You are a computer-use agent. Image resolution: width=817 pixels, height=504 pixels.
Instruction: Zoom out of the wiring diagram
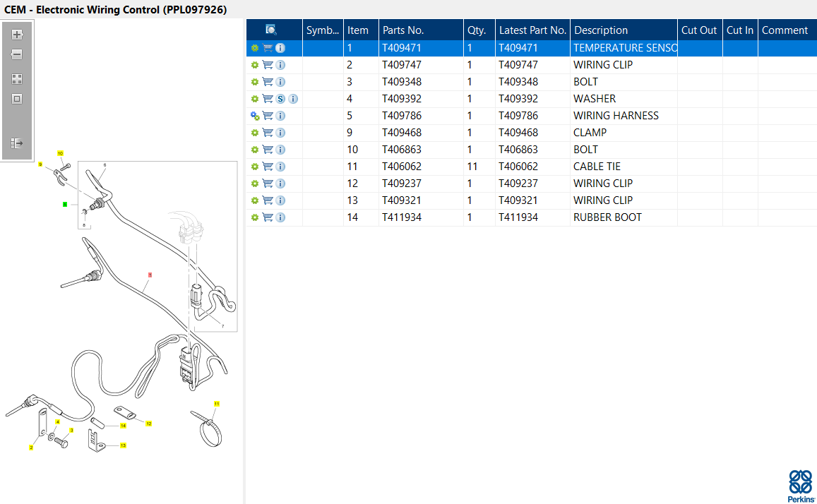point(17,54)
